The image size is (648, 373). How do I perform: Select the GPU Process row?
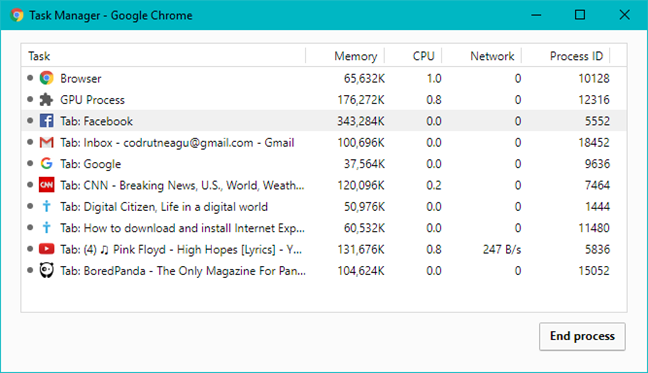[x=324, y=100]
